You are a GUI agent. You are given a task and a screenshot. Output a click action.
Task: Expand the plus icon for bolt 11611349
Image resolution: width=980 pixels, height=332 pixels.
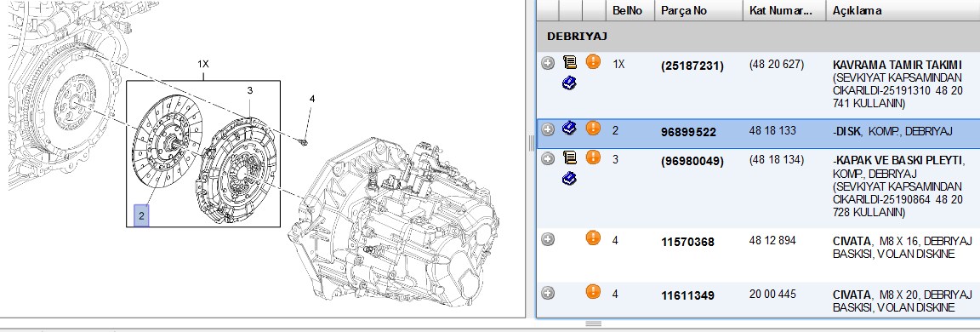tap(548, 293)
